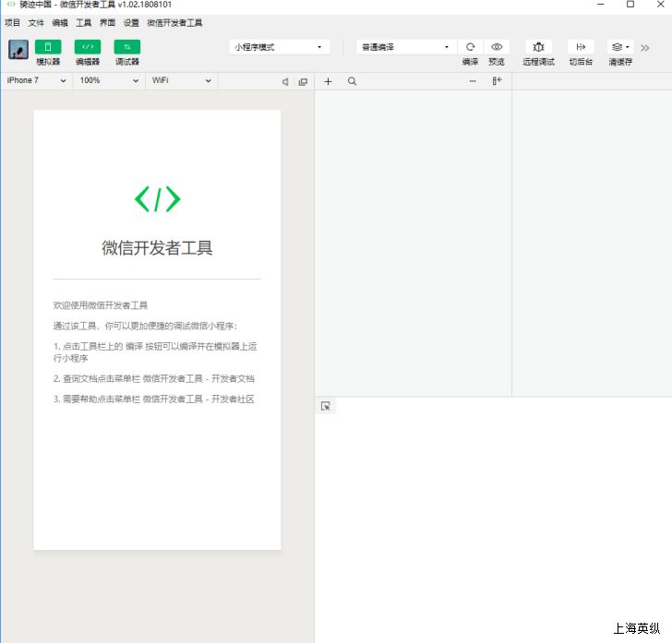Click the 微信开发者工具 heading in simulator
672x643 pixels.
(157, 247)
